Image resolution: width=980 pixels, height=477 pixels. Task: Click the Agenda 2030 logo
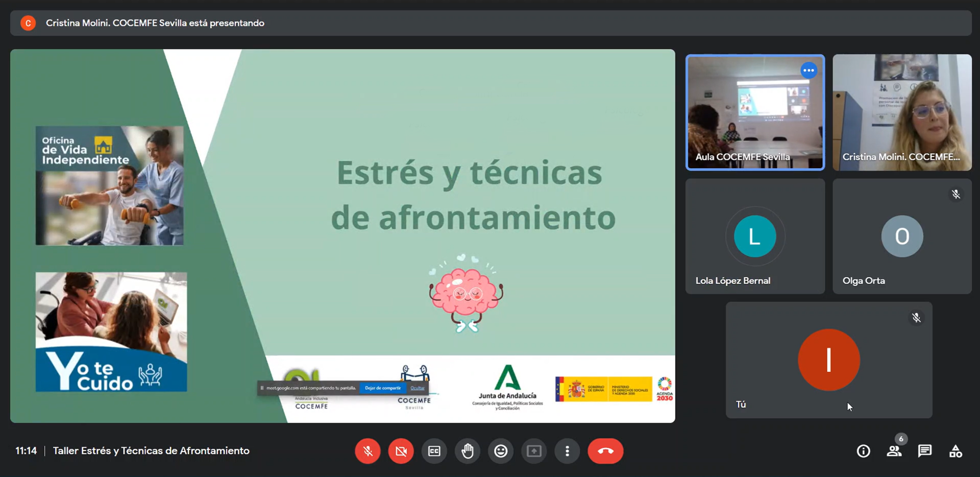point(665,389)
